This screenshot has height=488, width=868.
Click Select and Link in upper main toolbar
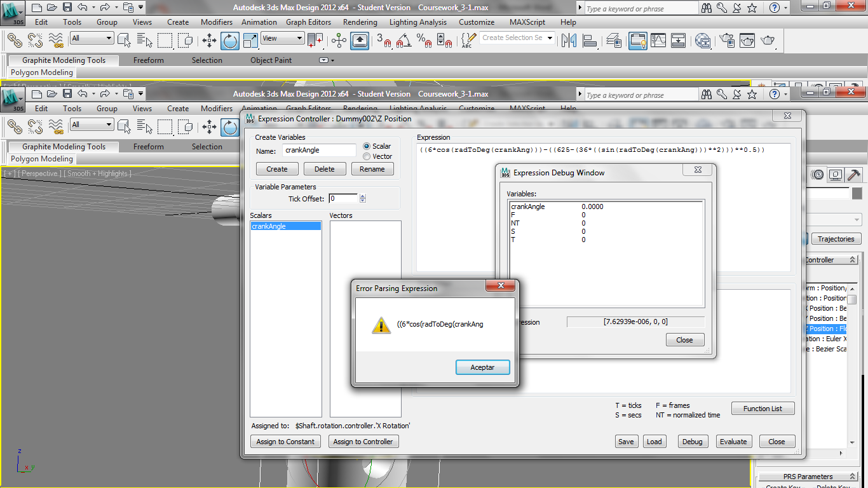pos(15,41)
